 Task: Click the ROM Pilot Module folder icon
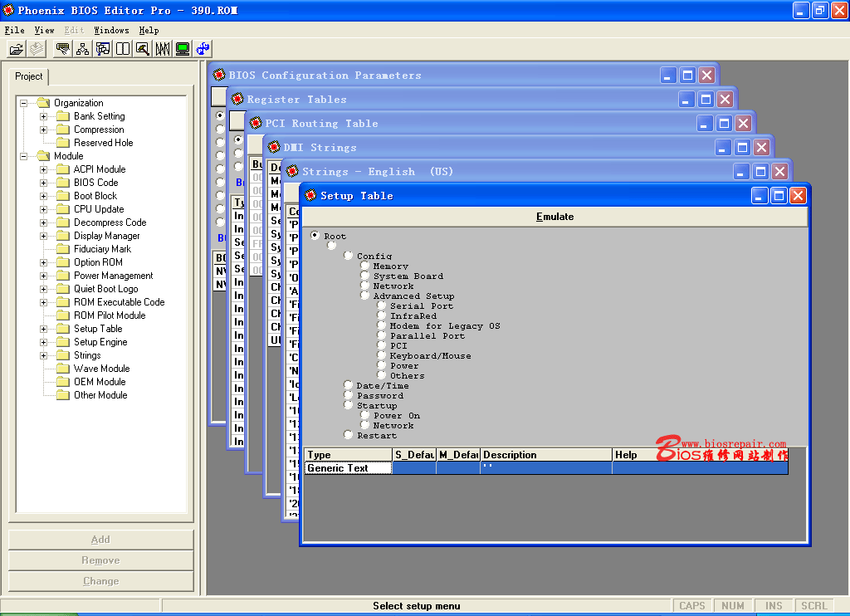[x=63, y=315]
